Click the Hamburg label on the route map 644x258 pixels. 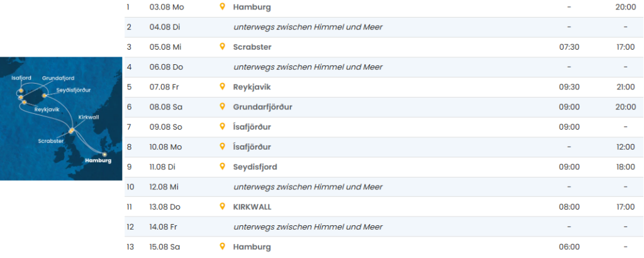(x=97, y=160)
